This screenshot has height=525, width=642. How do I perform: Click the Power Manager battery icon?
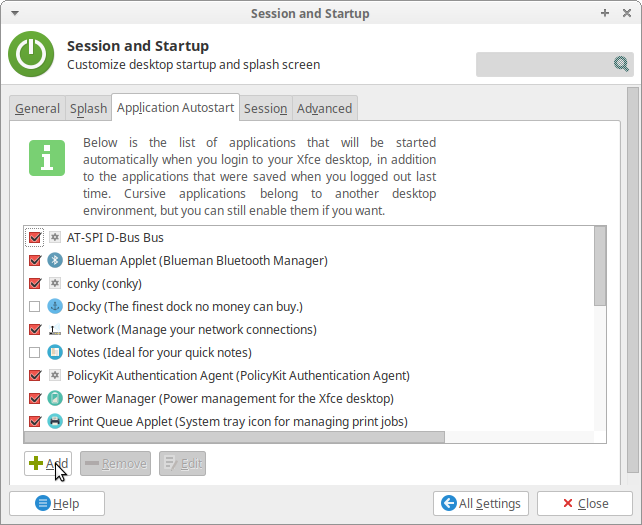coord(55,398)
